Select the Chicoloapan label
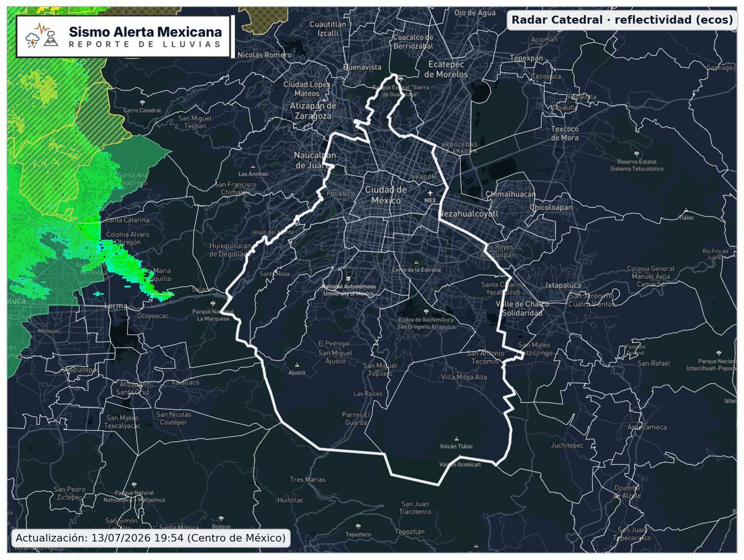The height and width of the screenshot is (560, 744). pos(551,208)
